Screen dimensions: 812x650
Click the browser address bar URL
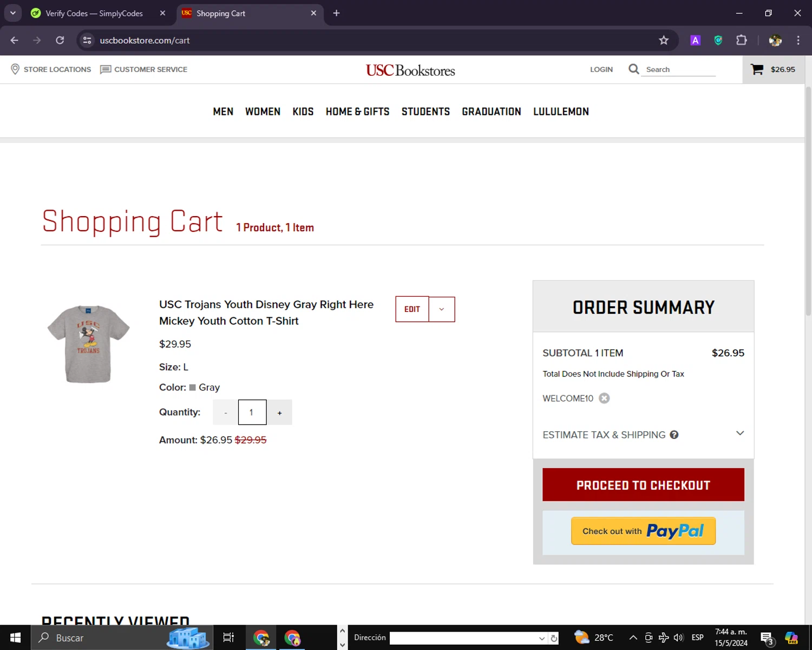pyautogui.click(x=145, y=40)
